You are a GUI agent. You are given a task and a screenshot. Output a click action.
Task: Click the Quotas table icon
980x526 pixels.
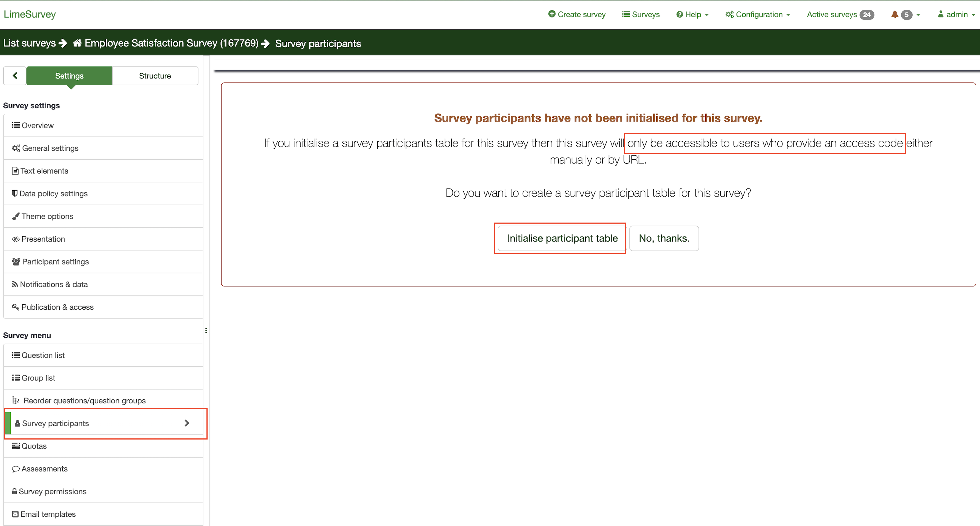(16, 446)
